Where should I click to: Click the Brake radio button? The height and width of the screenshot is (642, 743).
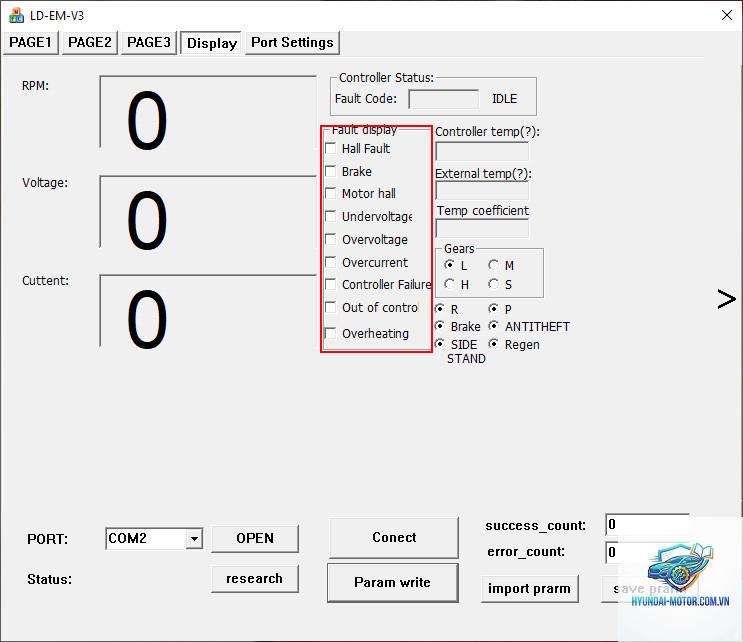(x=440, y=326)
